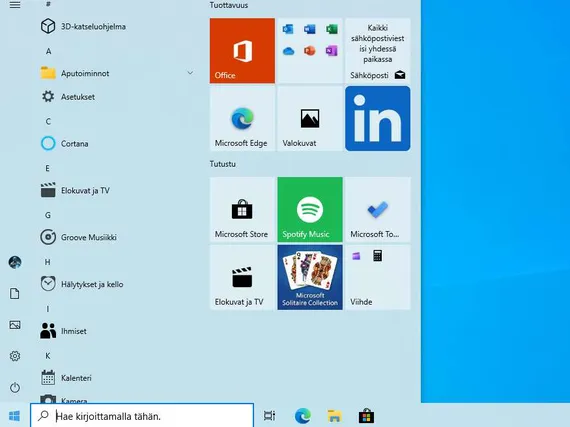Open the LinkedIn tile
This screenshot has width=570, height=427.
tap(378, 118)
